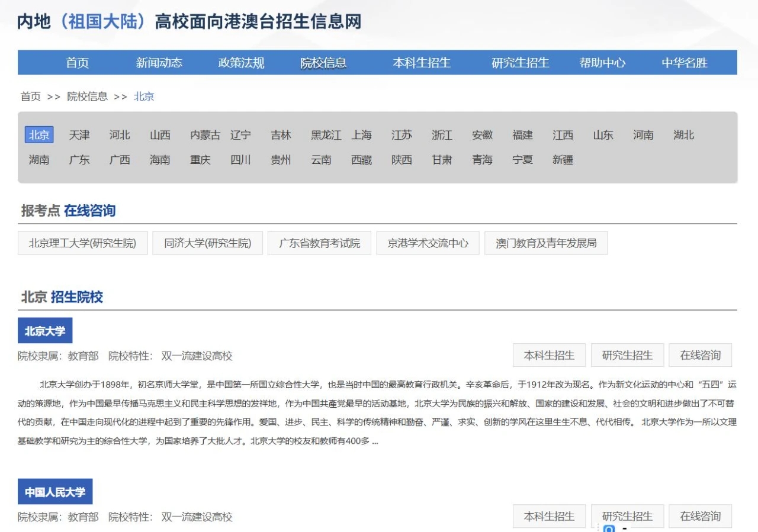Click the 广东省教育考试院 button

pyautogui.click(x=320, y=243)
